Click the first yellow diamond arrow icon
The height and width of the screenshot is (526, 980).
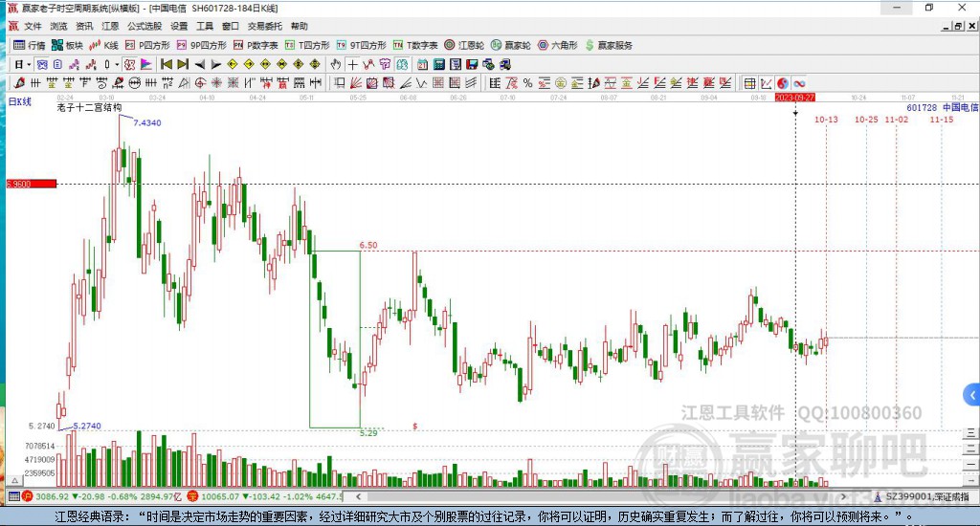pos(232,64)
